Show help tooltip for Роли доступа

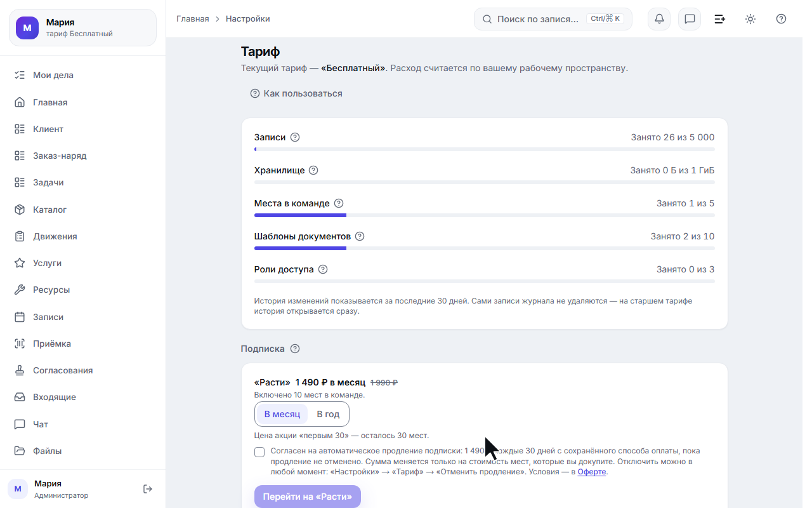[323, 269]
